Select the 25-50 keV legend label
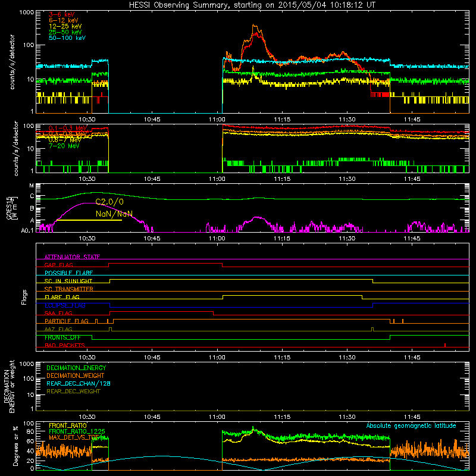 [x=65, y=32]
